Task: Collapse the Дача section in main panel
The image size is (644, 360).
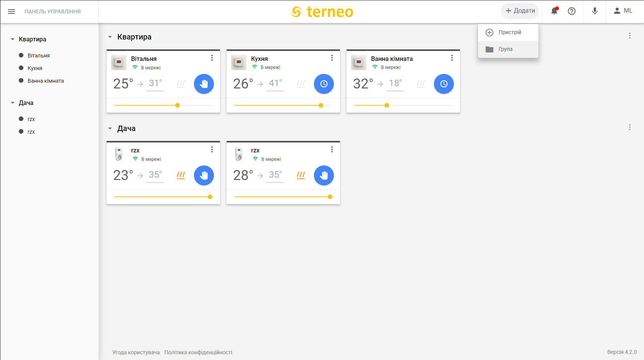Action: pos(110,129)
